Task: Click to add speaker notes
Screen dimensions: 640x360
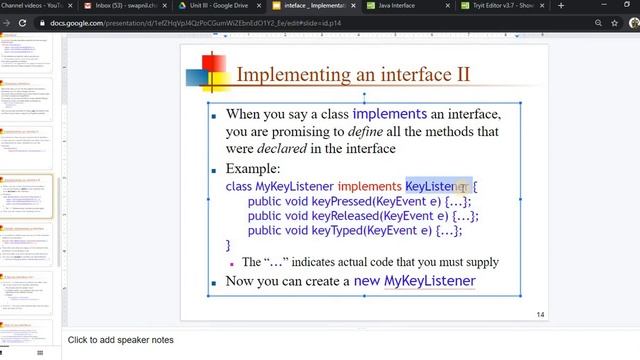Action: point(120,340)
